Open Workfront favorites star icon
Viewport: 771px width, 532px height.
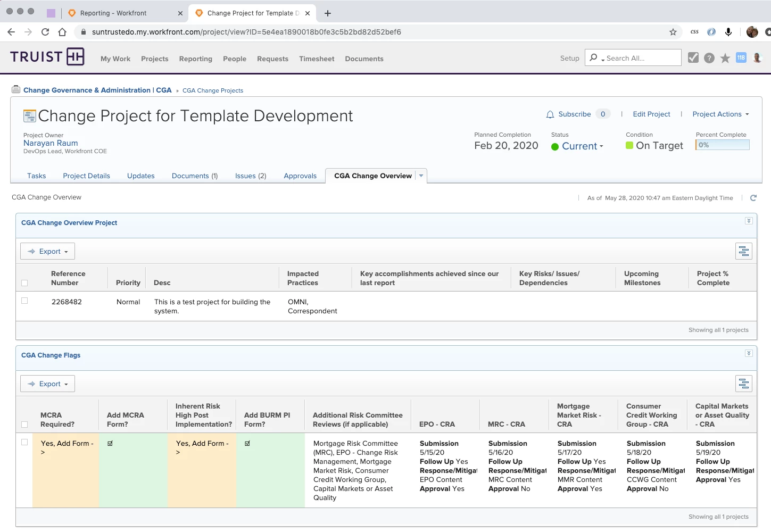pos(725,58)
